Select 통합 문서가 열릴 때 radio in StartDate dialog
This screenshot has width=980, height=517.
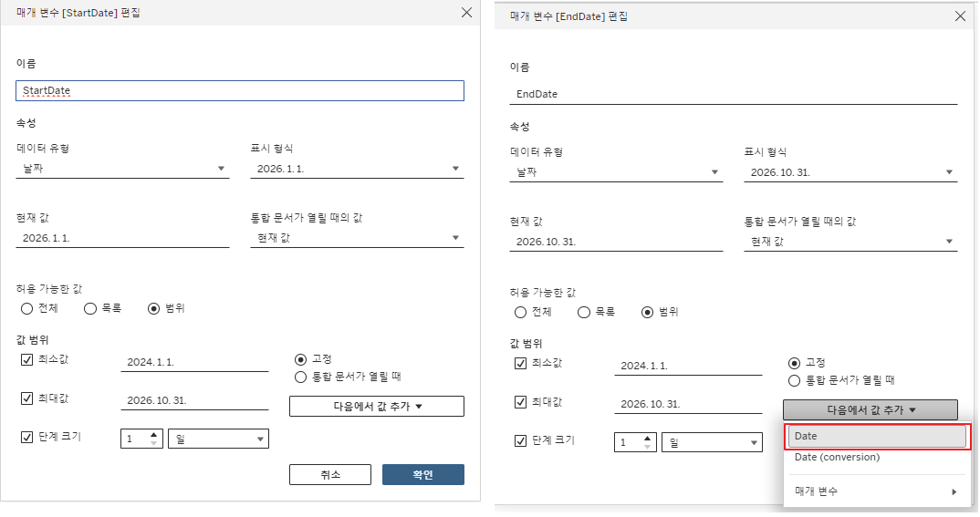[300, 377]
